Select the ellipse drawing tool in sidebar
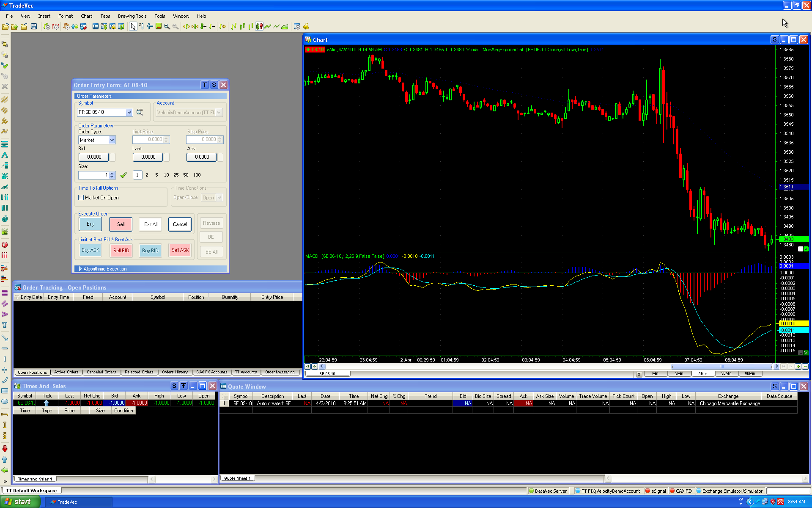 coord(5,401)
